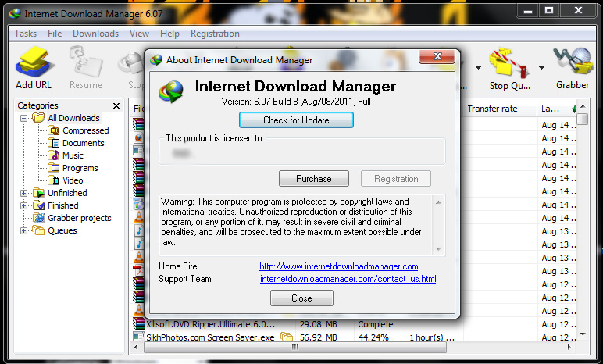This screenshot has width=603, height=364.
Task: Expand the Unfinished tree node
Action: pyautogui.click(x=24, y=193)
